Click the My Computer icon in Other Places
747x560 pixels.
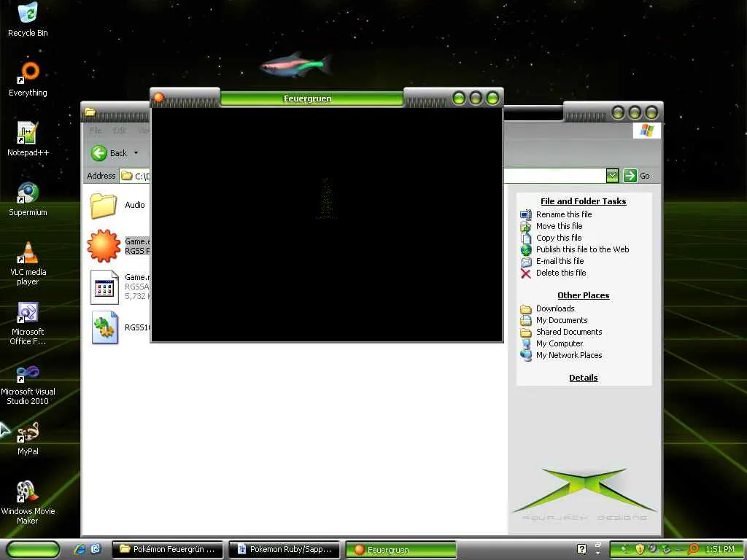(526, 344)
